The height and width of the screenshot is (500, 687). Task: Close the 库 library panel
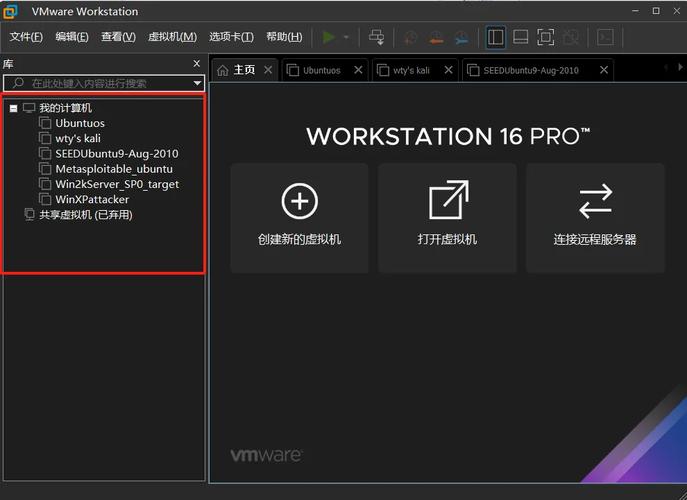pos(197,64)
